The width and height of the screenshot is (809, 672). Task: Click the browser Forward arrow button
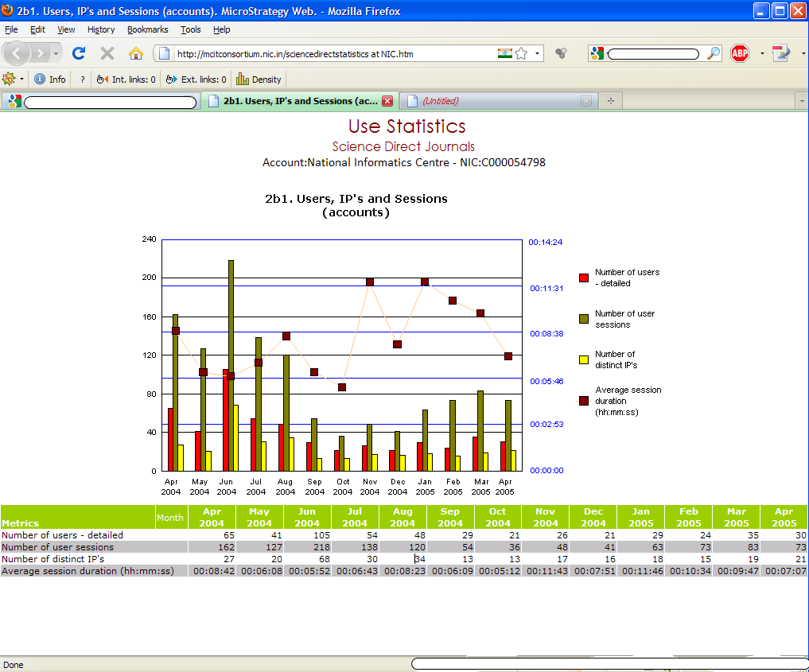point(40,53)
